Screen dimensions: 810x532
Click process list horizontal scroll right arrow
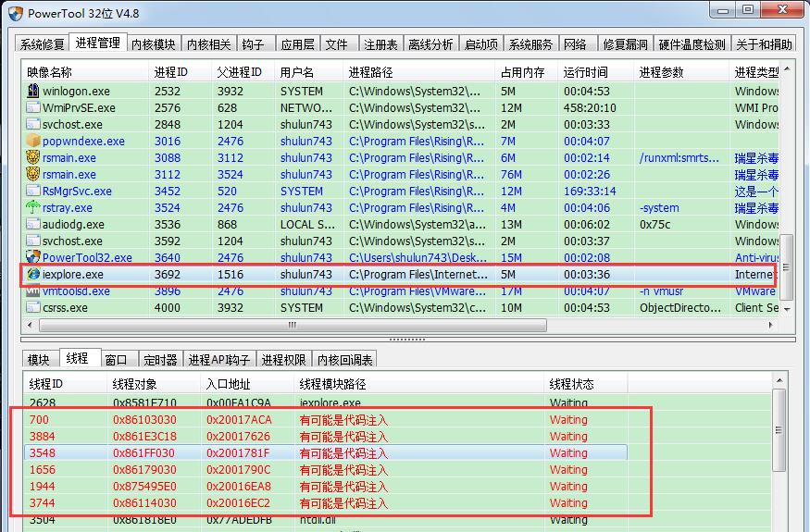pyautogui.click(x=771, y=325)
